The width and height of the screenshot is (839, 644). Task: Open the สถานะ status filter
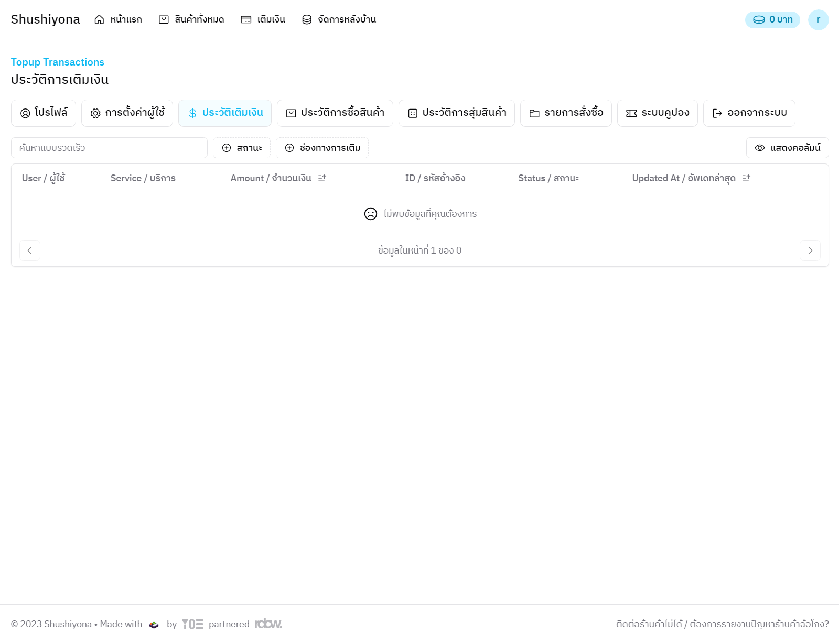point(242,148)
